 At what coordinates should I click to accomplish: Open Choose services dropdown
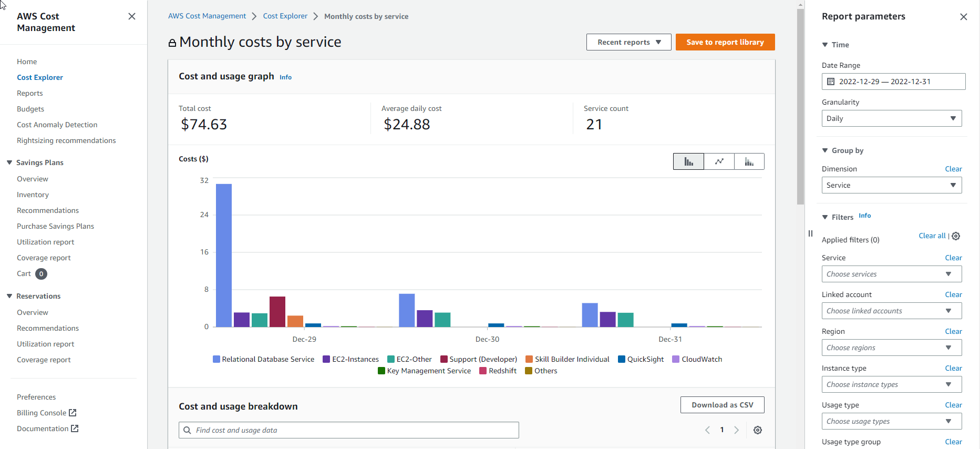point(892,274)
